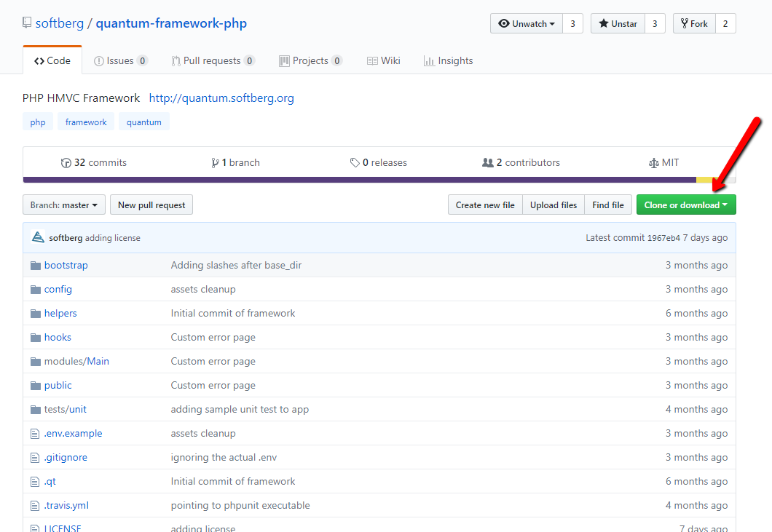
Task: Click the framework topic tag
Action: [x=86, y=122]
